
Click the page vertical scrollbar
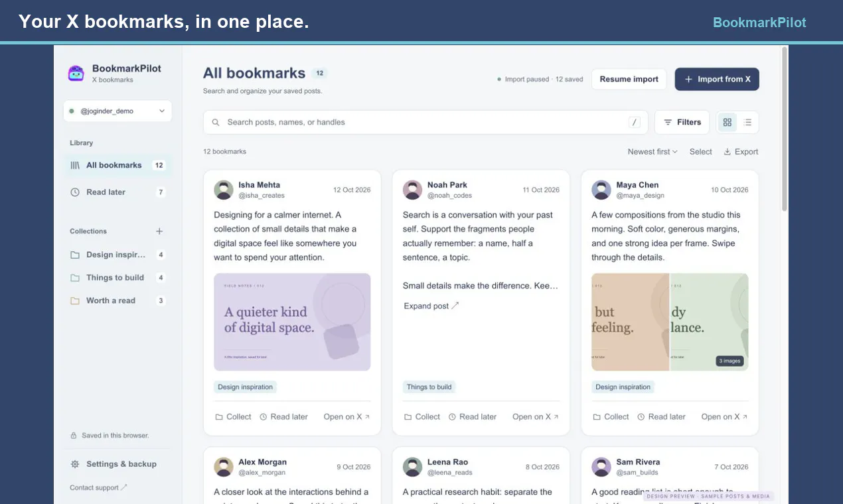pyautogui.click(x=785, y=129)
